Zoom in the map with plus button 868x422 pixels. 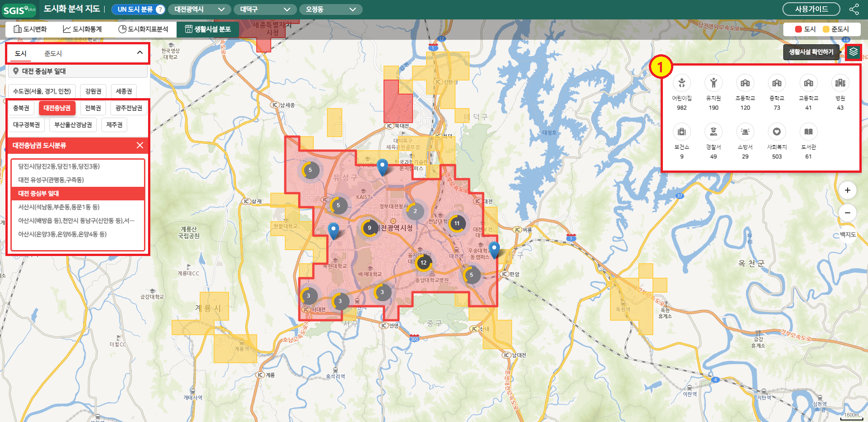click(x=847, y=190)
